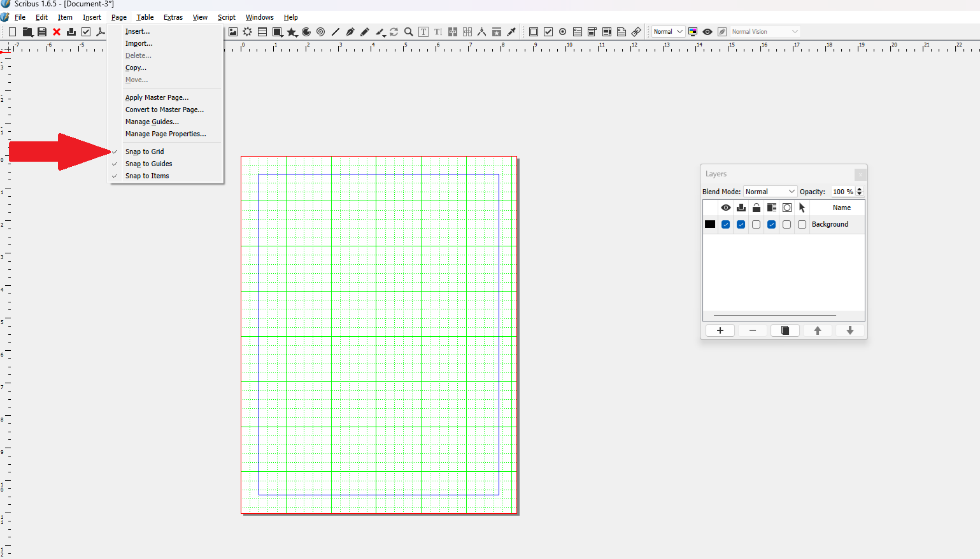
Task: Select the Arc tool icon
Action: pyautogui.click(x=306, y=32)
